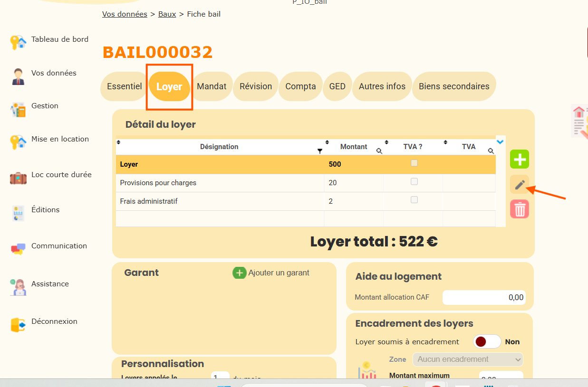Expand the blue chevron above table
The image size is (588, 387).
coord(500,142)
